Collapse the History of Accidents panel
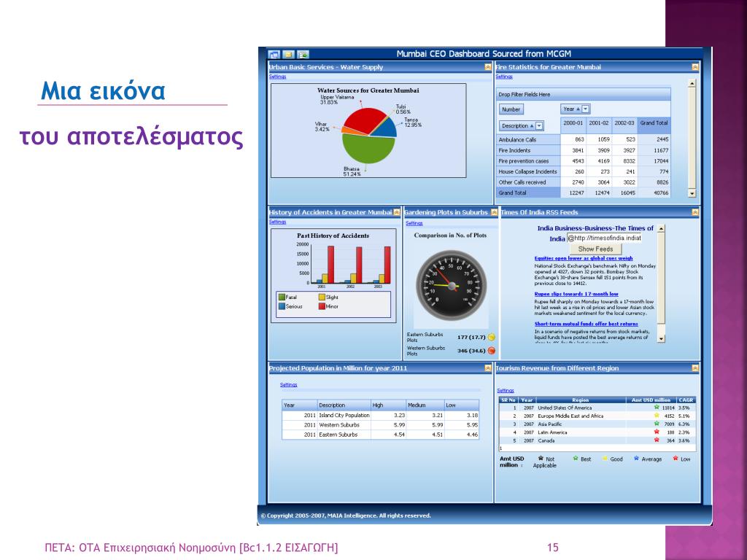The image size is (747, 560). point(396,212)
